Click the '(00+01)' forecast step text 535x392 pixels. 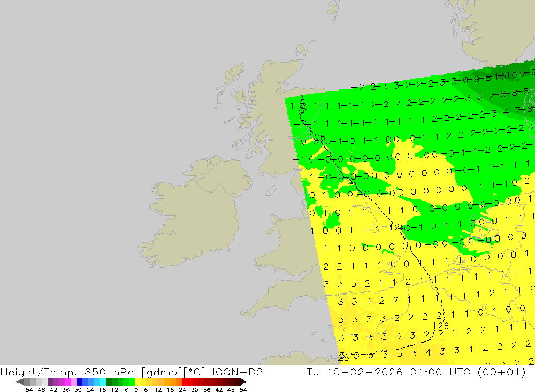coord(502,372)
